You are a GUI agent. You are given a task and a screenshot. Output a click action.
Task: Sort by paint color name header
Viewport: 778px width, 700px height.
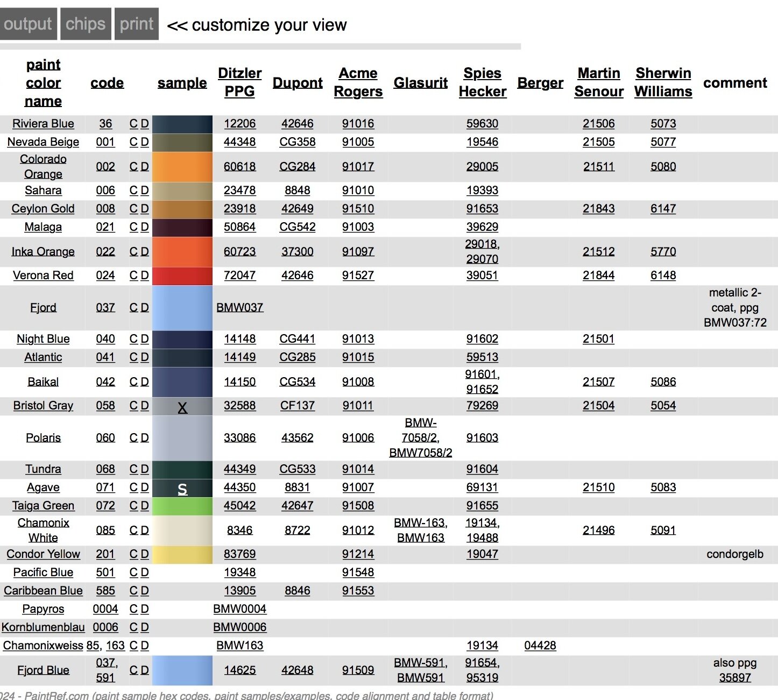click(43, 83)
